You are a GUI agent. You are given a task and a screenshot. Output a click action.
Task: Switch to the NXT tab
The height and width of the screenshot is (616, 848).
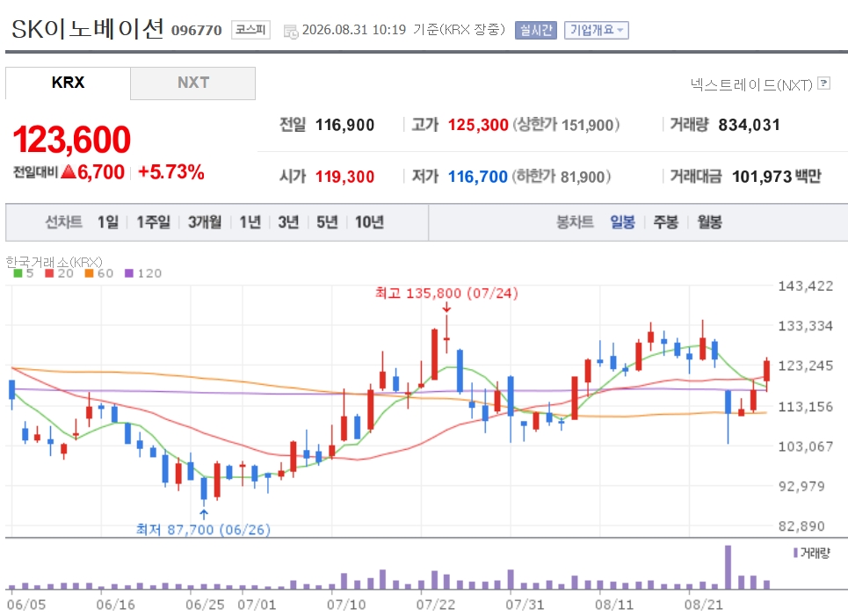[x=193, y=83]
